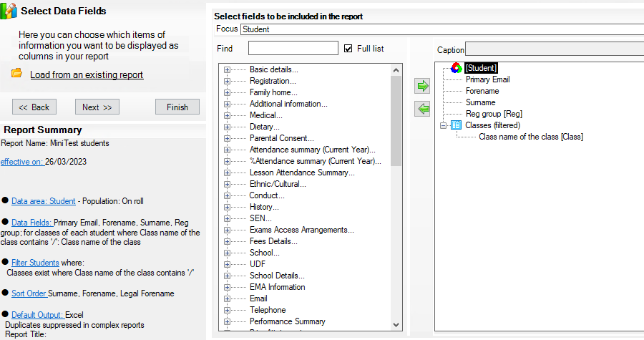Expand the Registration node
Viewport: 644px width, 340px height.
[227, 82]
